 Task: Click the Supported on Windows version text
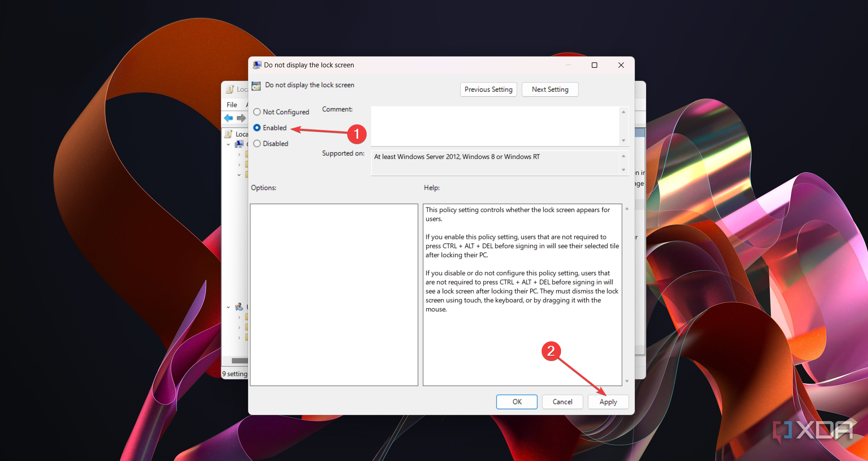point(457,157)
